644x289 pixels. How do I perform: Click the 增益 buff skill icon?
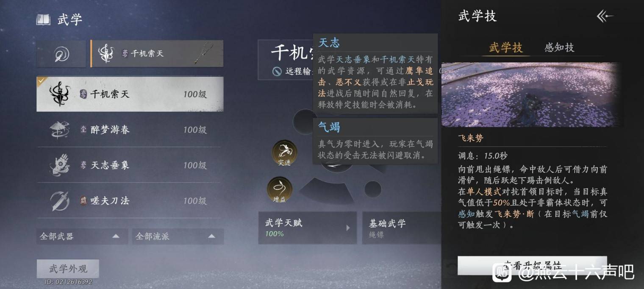pyautogui.click(x=279, y=189)
